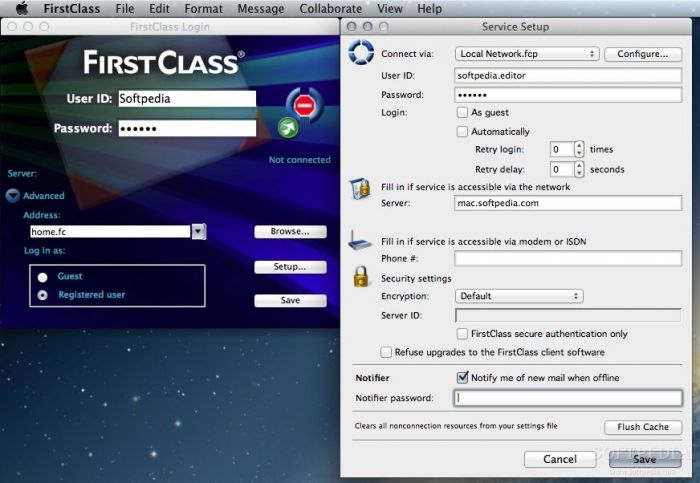Uncheck Notify me of new mail when offline
Viewport: 700px width, 483px height.
coord(462,378)
